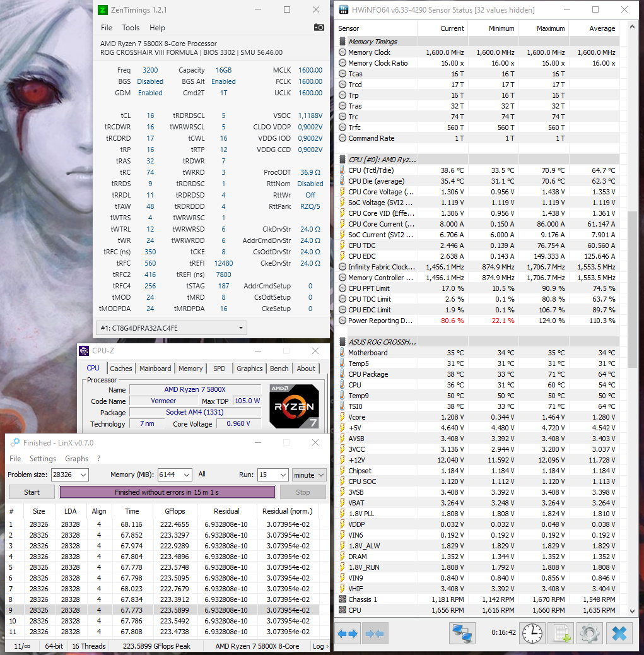The width and height of the screenshot is (644, 655).
Task: Click the Command Rate sensor icon
Action: pos(342,138)
